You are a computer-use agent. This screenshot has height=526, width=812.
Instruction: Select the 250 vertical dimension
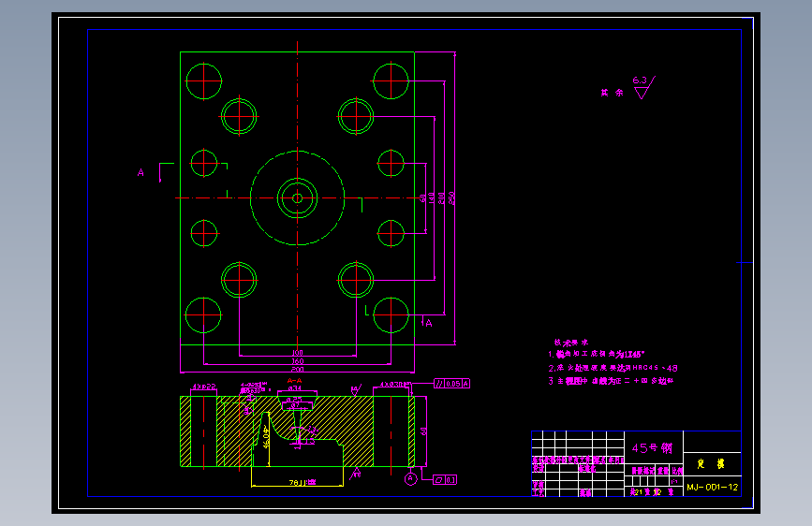tap(451, 198)
